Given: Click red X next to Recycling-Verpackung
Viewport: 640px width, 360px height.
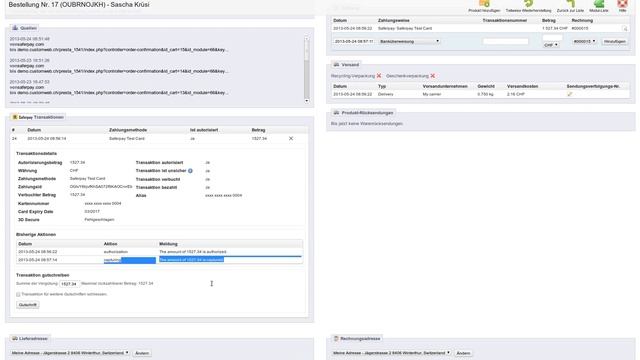Looking at the screenshot, I should (x=379, y=76).
